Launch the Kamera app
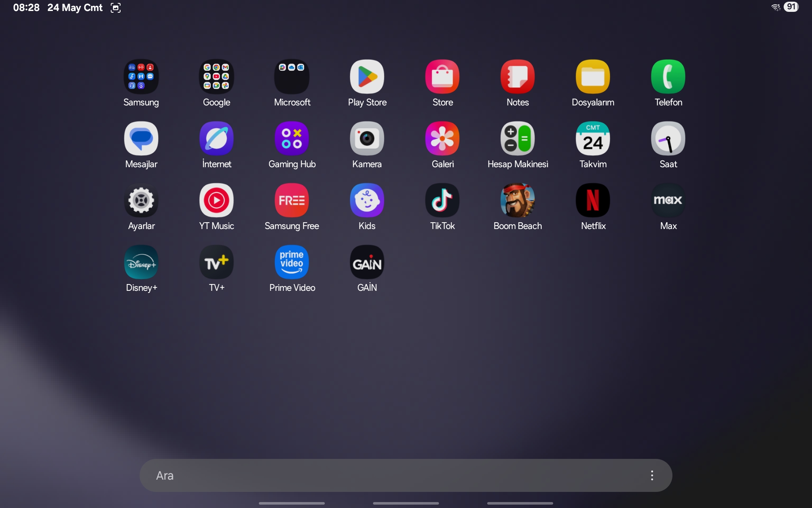 point(367,138)
